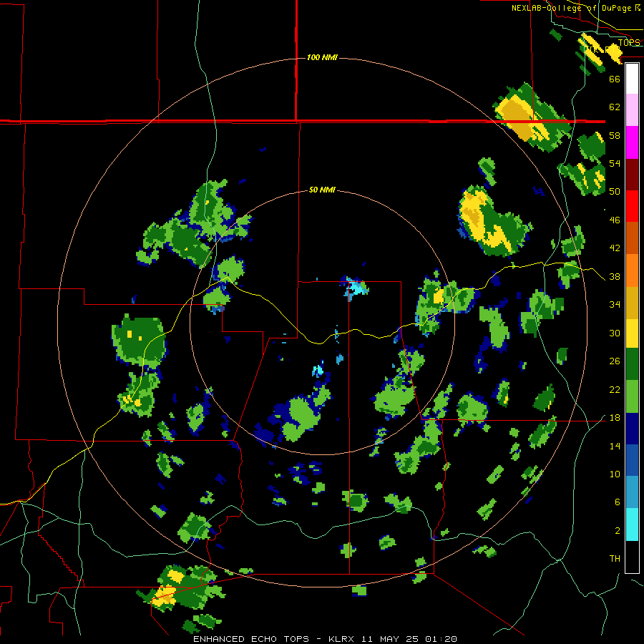
Task: Click the TOPS legend heading
Action: (629, 43)
